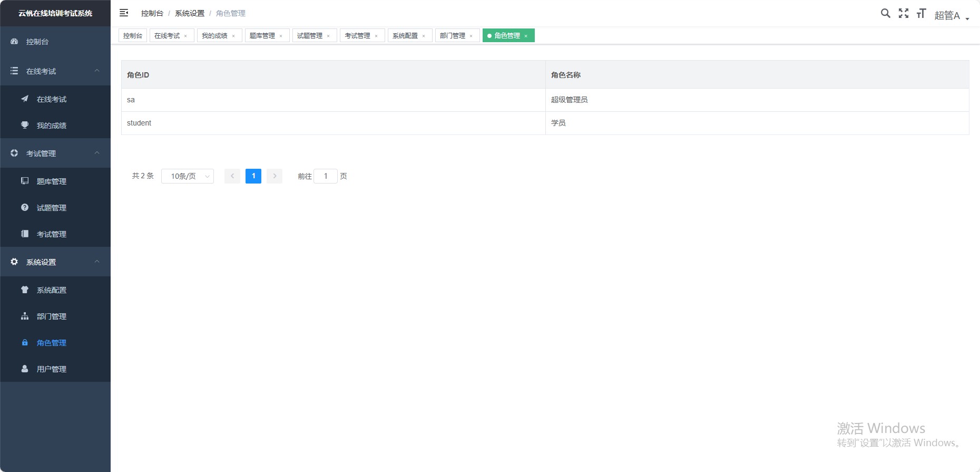Click the 角色管理 lock icon
980x472 pixels.
[25, 342]
